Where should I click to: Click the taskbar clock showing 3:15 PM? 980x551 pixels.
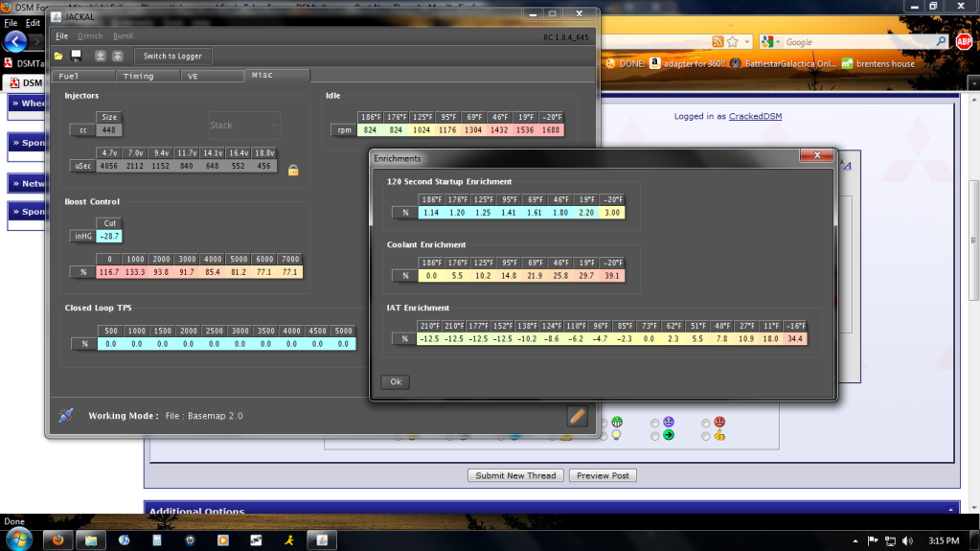(944, 541)
